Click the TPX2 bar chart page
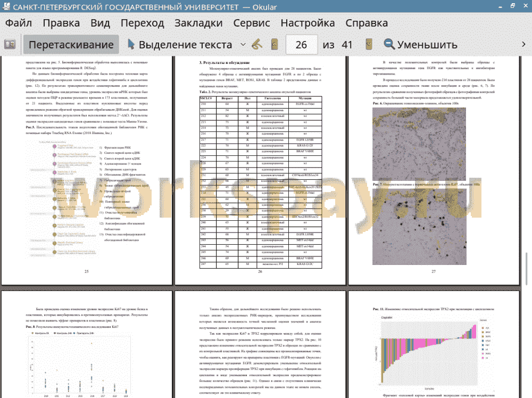 [x=434, y=344]
